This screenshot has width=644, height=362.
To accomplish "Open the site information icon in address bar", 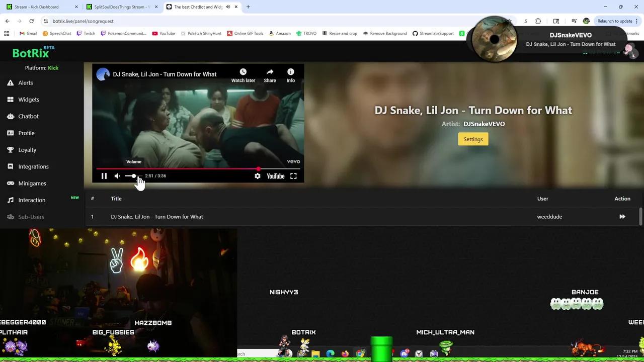I will pyautogui.click(x=46, y=21).
